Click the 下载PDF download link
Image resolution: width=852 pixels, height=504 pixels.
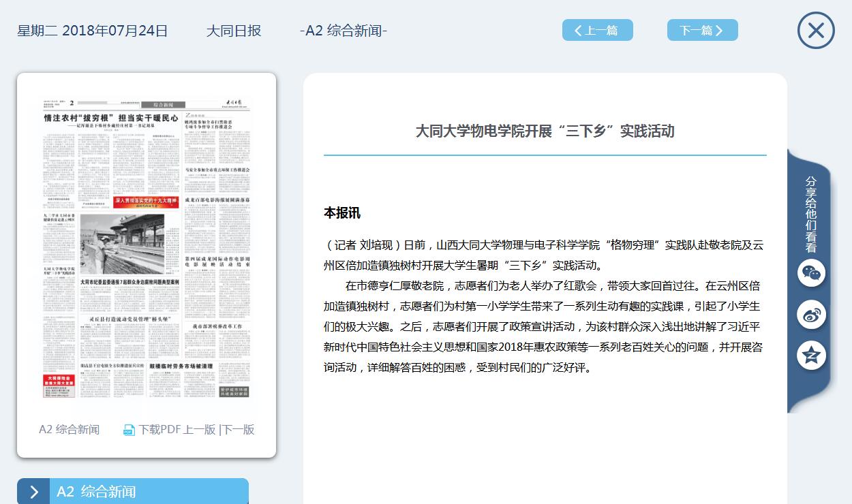pos(159,430)
